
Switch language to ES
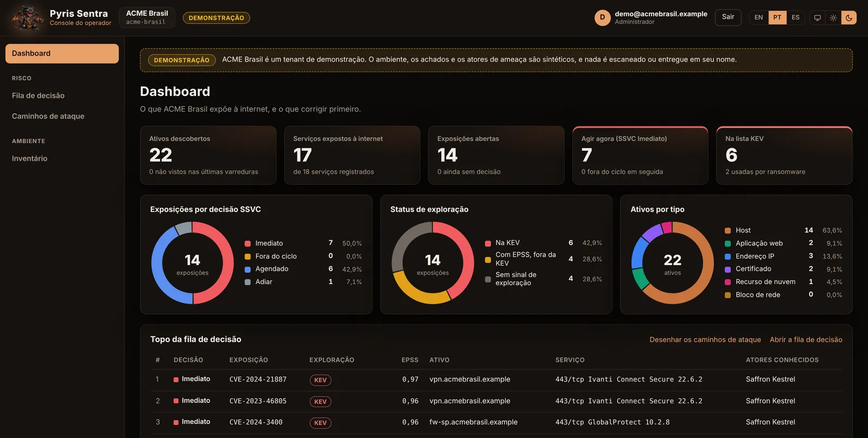click(x=795, y=18)
